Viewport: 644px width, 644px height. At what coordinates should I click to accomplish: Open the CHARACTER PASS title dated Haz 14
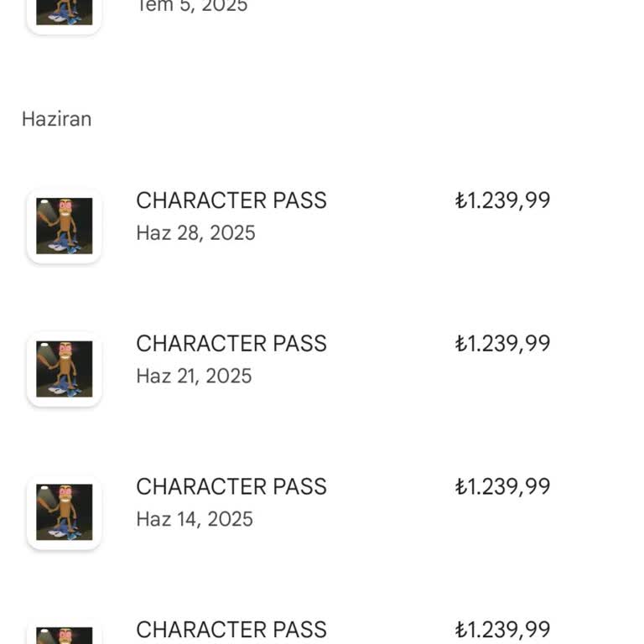(231, 487)
